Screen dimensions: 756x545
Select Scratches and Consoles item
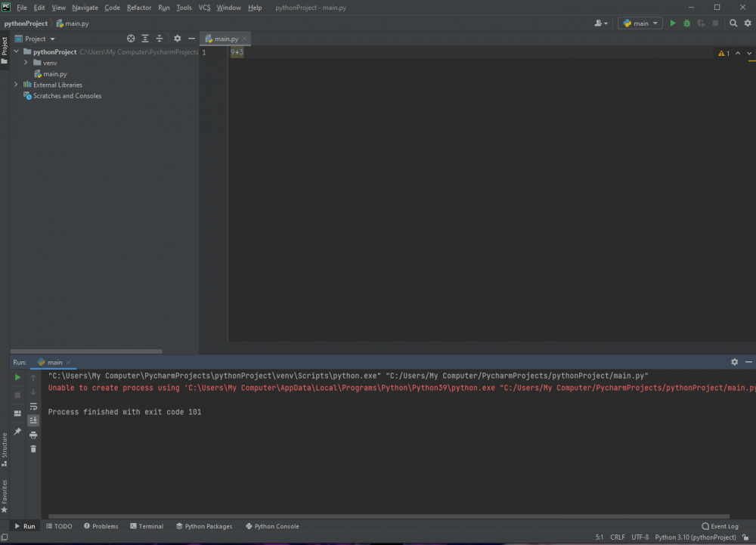pyautogui.click(x=62, y=96)
